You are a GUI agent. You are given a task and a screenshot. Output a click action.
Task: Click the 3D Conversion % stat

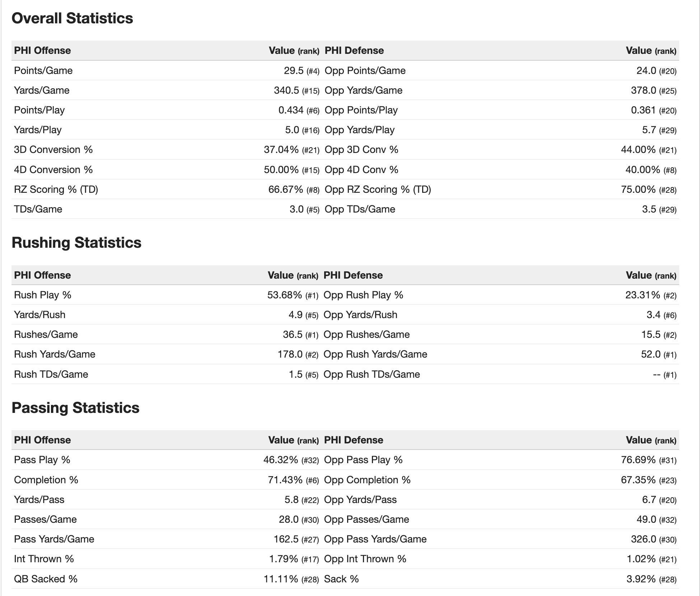(x=53, y=149)
